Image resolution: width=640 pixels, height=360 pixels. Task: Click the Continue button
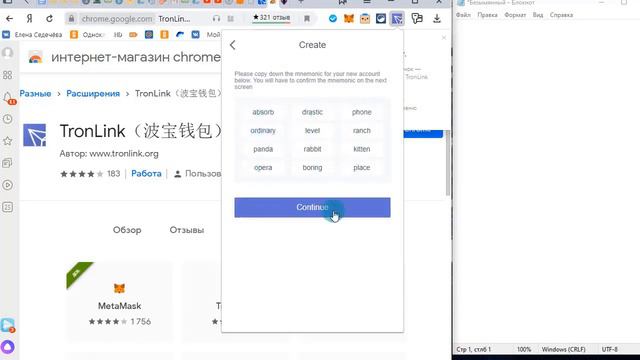coord(312,207)
